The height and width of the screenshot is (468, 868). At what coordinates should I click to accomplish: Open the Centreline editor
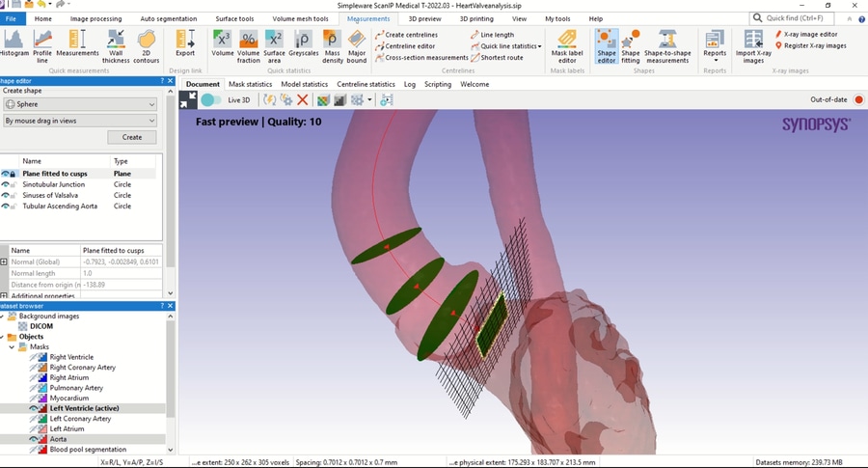(405, 46)
